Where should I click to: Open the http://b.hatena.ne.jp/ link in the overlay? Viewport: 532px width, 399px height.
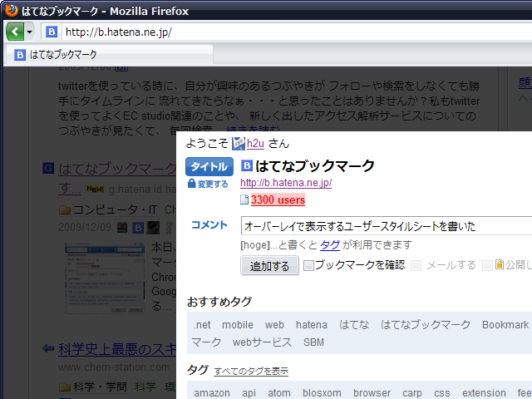click(x=286, y=183)
